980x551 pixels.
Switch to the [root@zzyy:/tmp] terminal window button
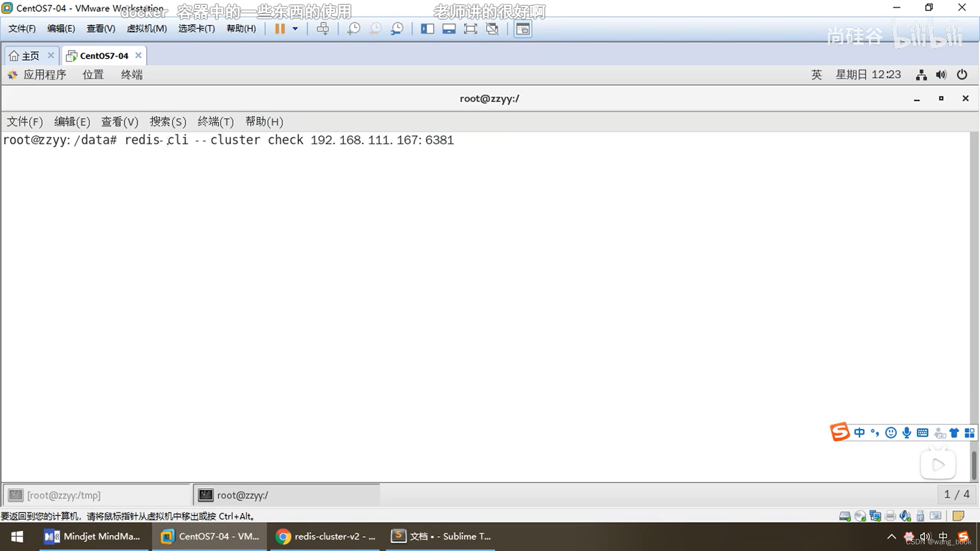click(x=64, y=495)
